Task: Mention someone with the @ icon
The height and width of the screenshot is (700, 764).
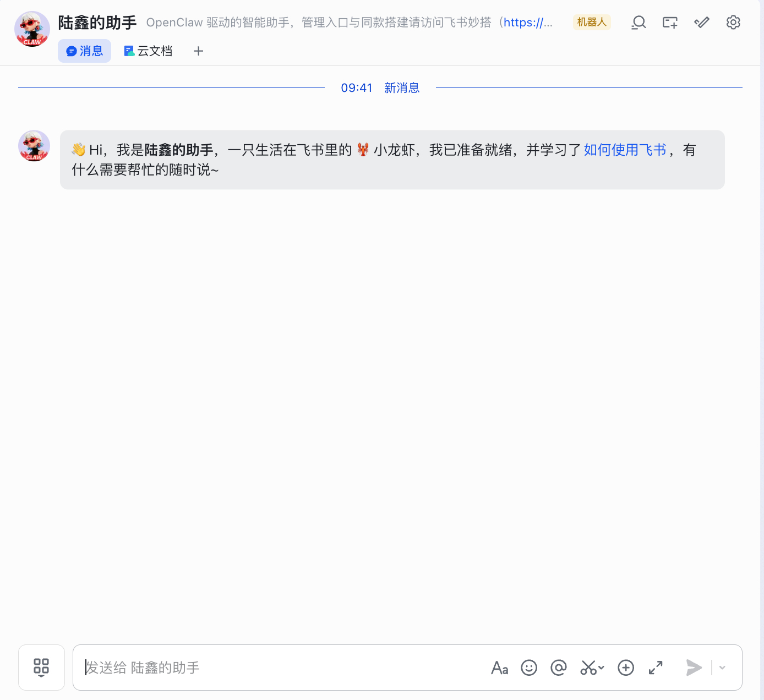Action: point(558,668)
